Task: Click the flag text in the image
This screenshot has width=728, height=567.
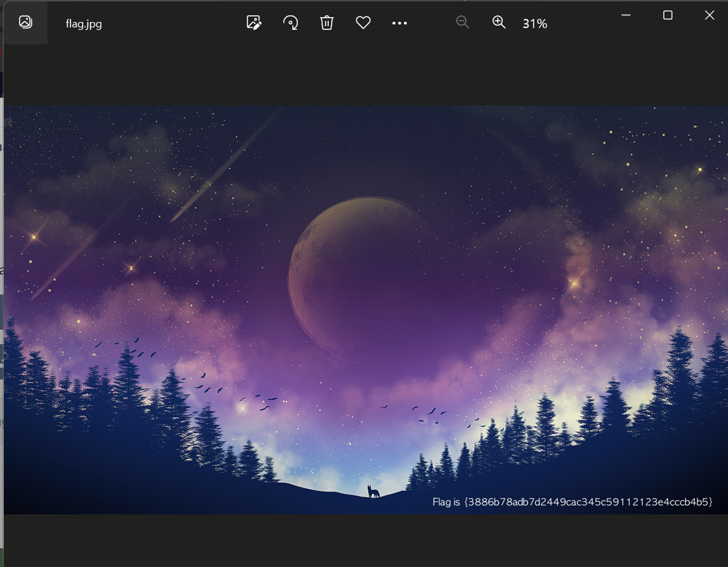Action: pyautogui.click(x=572, y=502)
